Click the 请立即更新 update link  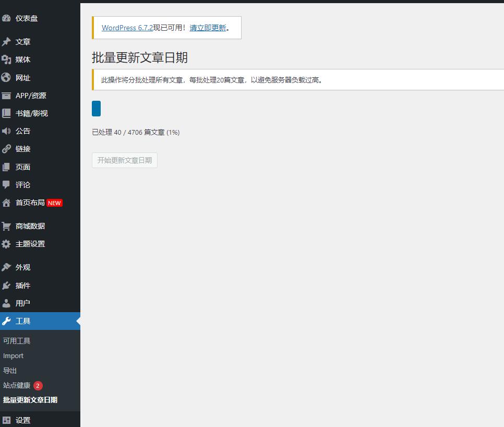208,28
